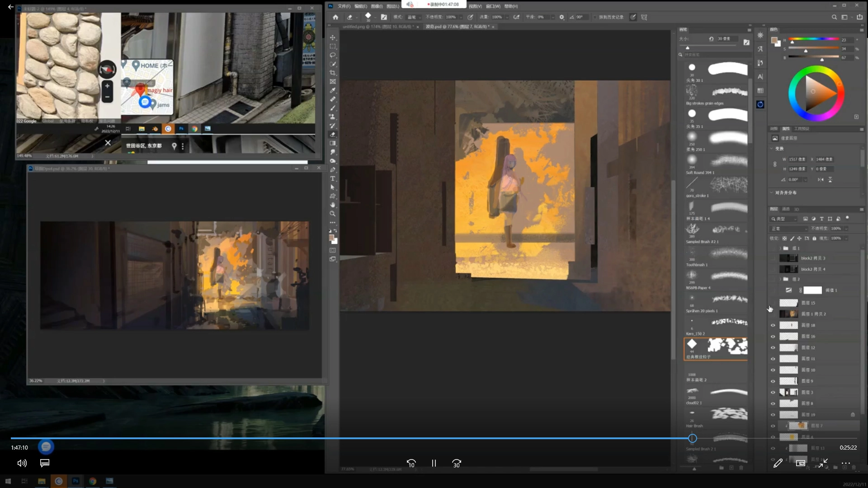Select the Type tool
Screen dimensions: 868x488
333,178
